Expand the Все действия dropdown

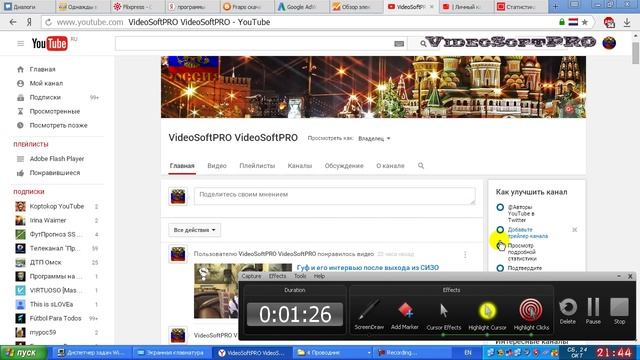tap(194, 230)
